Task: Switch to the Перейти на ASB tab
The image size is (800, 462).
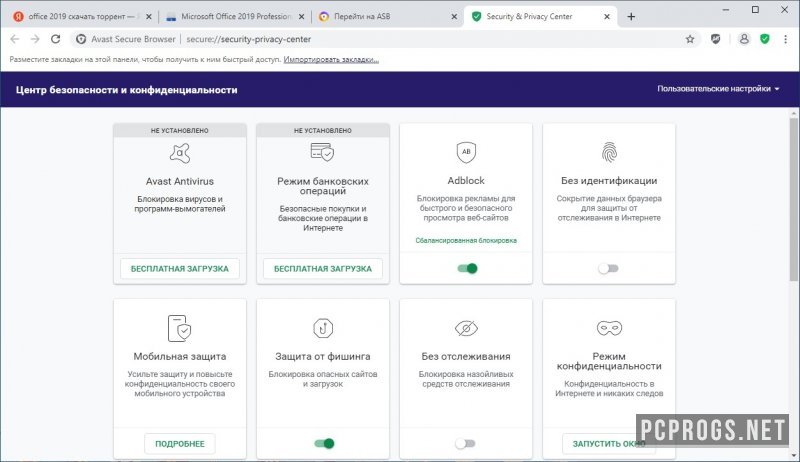Action: (x=388, y=16)
